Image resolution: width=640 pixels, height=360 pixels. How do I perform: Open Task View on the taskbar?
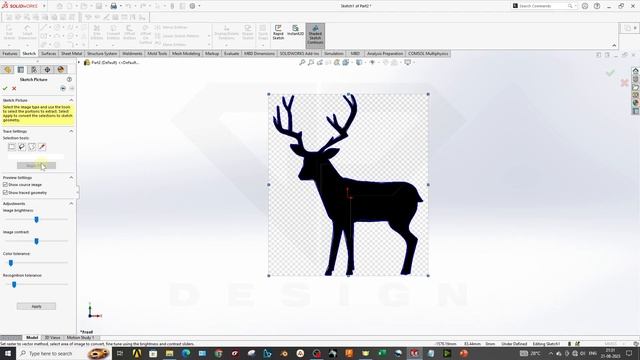coord(120,353)
